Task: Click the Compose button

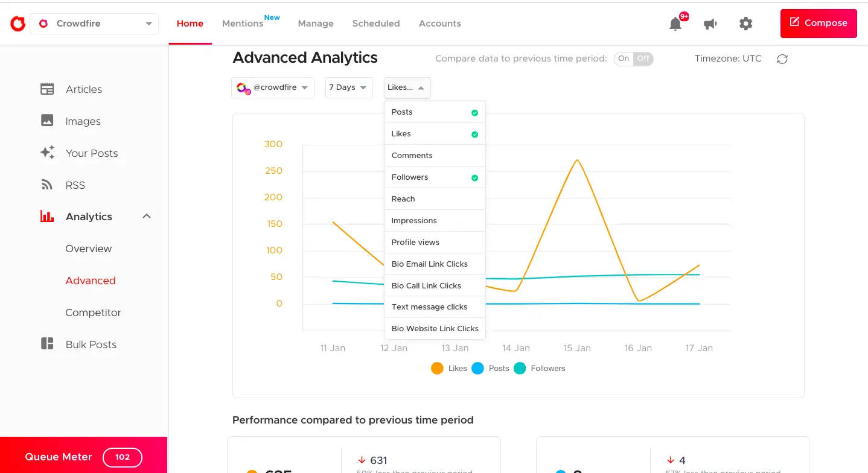Action: tap(818, 24)
